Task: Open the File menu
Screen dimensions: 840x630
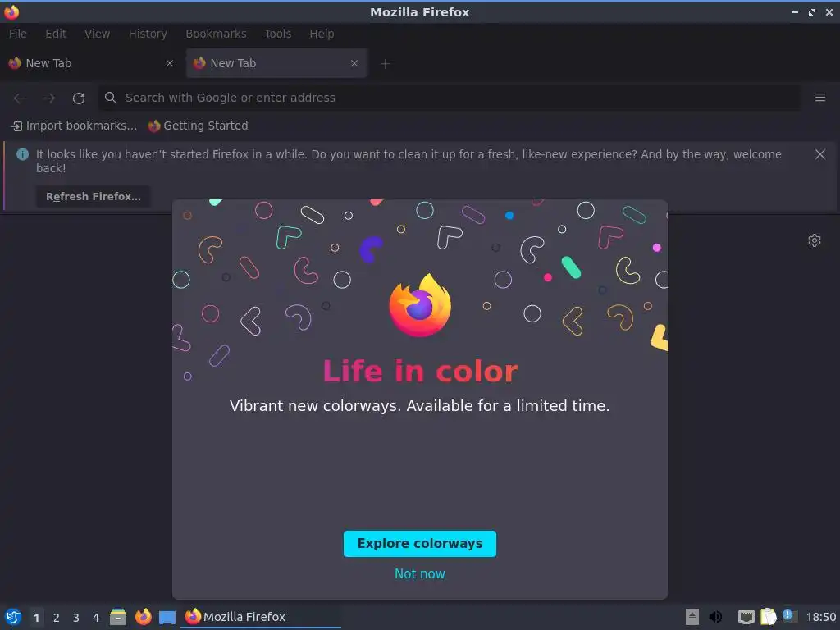Action: click(x=18, y=34)
